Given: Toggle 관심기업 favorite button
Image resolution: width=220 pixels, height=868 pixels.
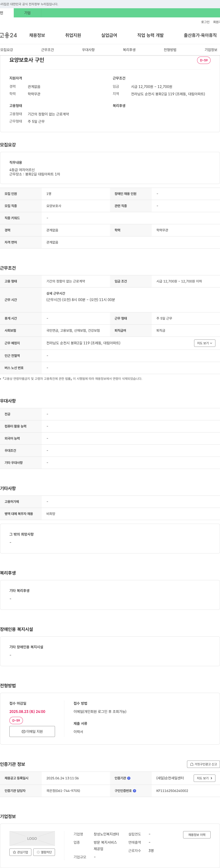Looking at the screenshot, I should click(x=21, y=852).
